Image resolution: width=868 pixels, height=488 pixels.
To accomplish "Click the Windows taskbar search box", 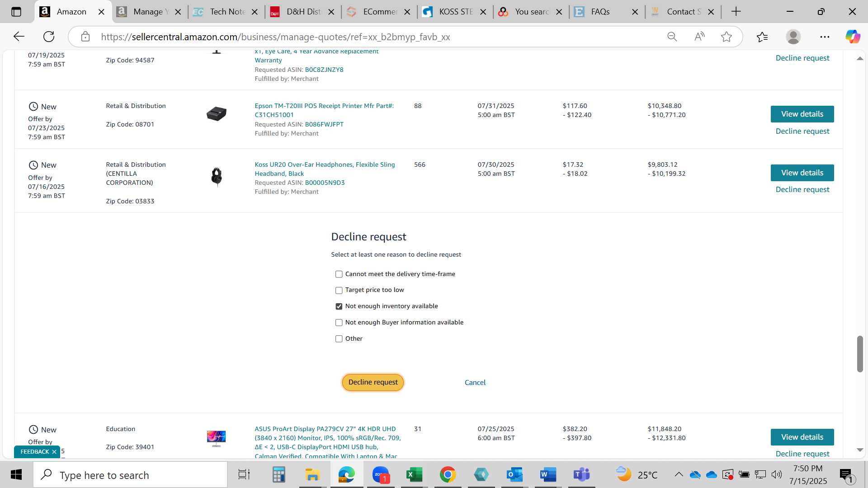I will coord(130,475).
